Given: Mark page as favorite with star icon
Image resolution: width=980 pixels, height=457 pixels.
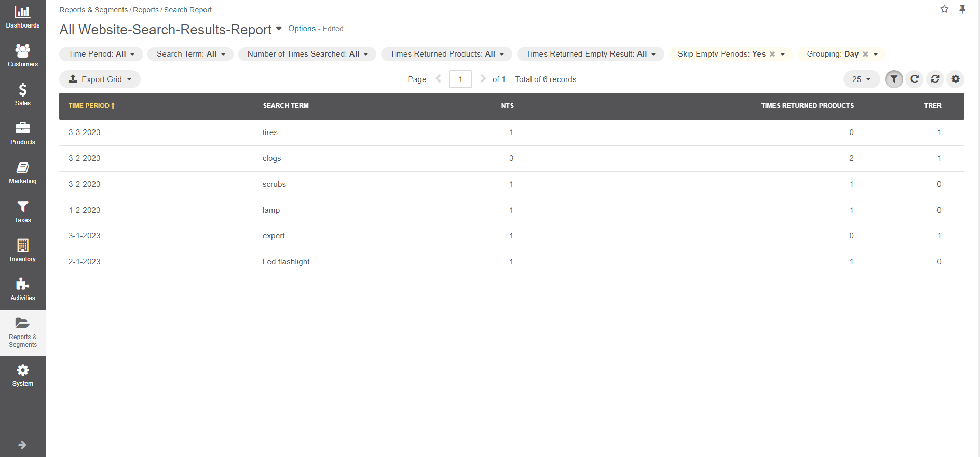Looking at the screenshot, I should [x=944, y=9].
